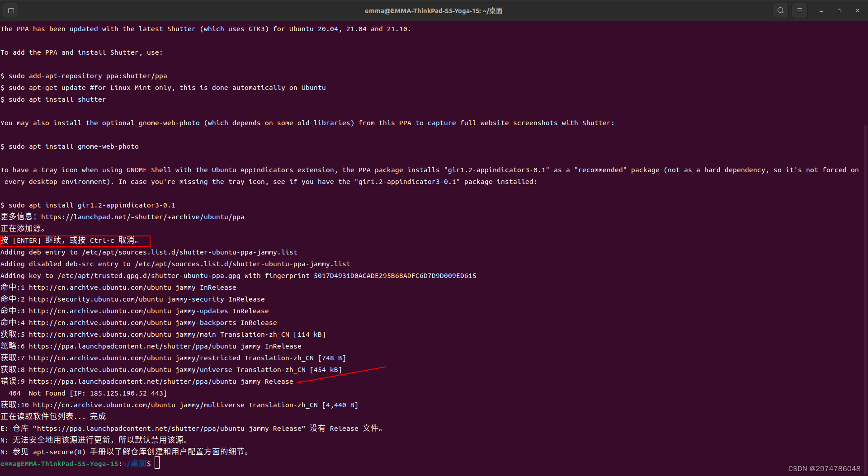Click the jammy-backports InRelease URL line

(139, 323)
